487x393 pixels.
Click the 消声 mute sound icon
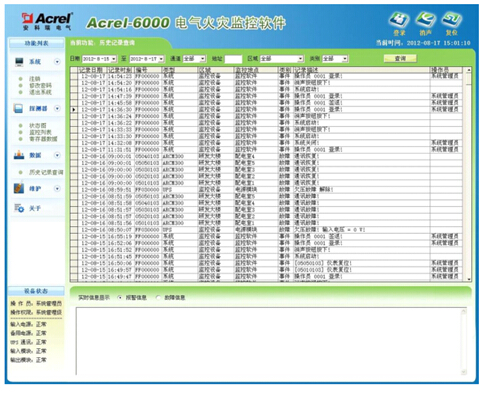[425, 20]
